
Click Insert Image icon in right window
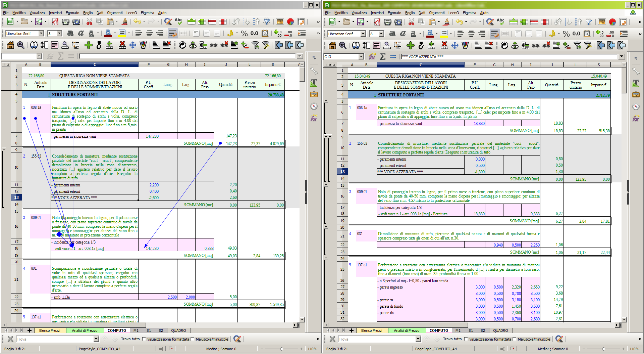coord(602,22)
